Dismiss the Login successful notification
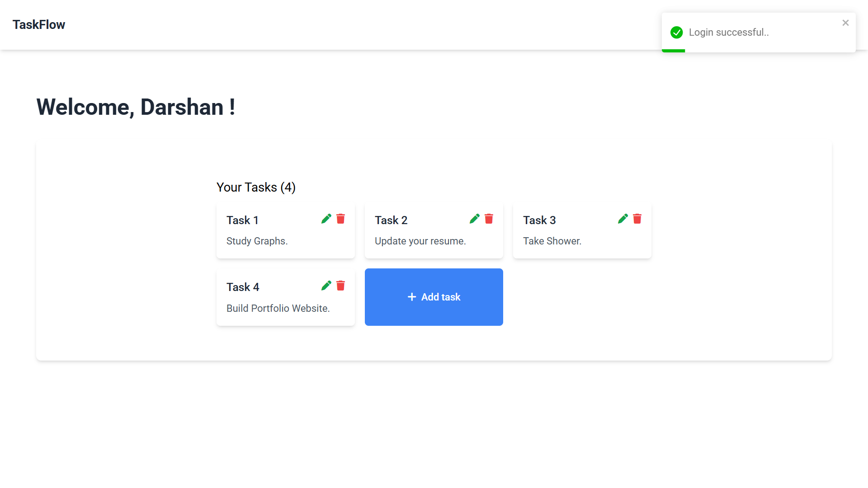The width and height of the screenshot is (868, 488). coord(845,23)
